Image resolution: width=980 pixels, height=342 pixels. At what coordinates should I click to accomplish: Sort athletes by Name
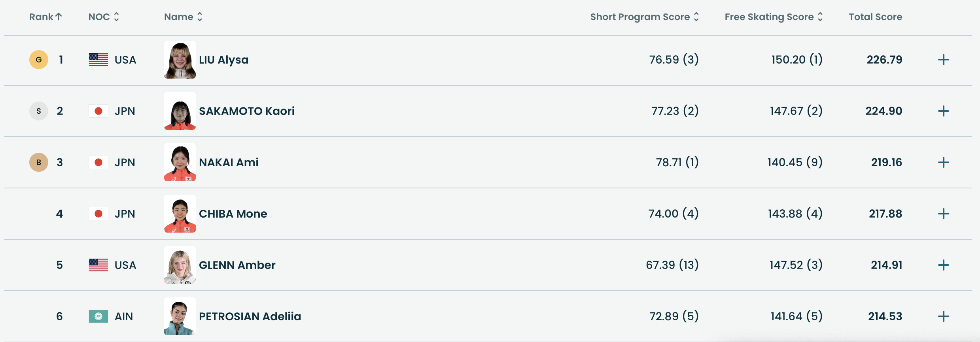(183, 17)
